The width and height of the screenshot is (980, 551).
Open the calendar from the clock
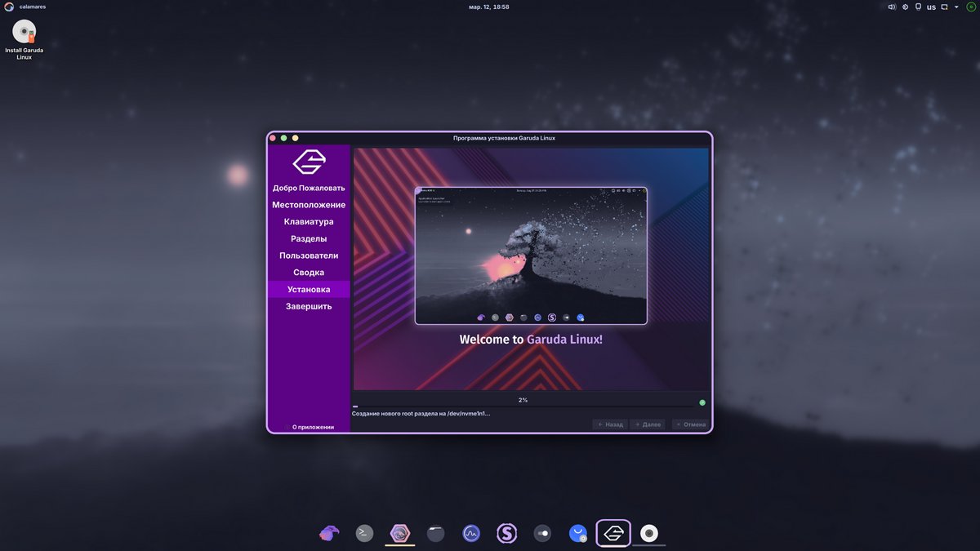[x=489, y=7]
